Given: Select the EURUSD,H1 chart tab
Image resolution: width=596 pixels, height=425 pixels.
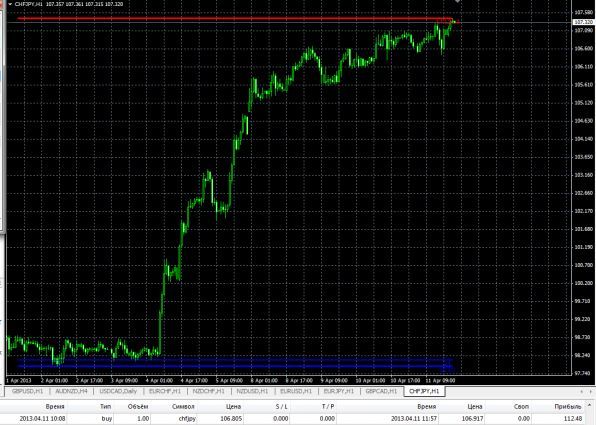Looking at the screenshot, I should click(296, 391).
